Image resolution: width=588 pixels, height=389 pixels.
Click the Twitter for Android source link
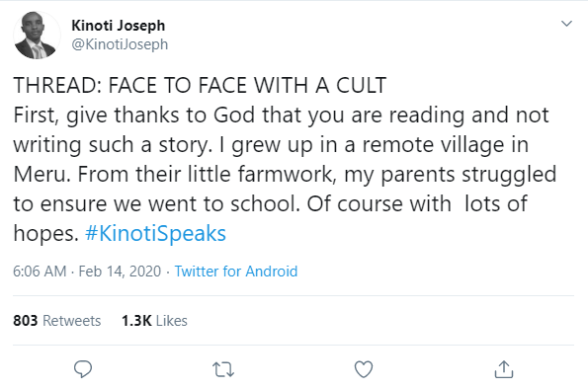coord(236,271)
